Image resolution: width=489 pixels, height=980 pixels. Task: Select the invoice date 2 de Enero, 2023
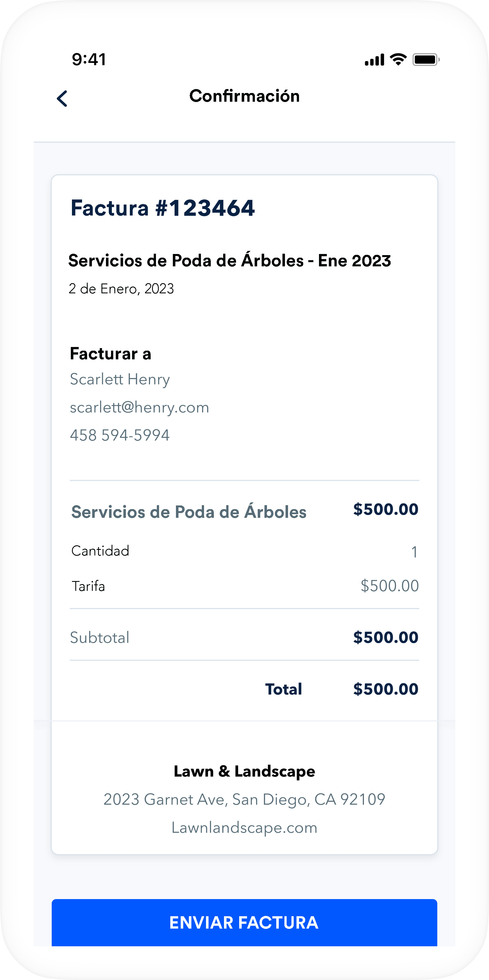click(121, 289)
